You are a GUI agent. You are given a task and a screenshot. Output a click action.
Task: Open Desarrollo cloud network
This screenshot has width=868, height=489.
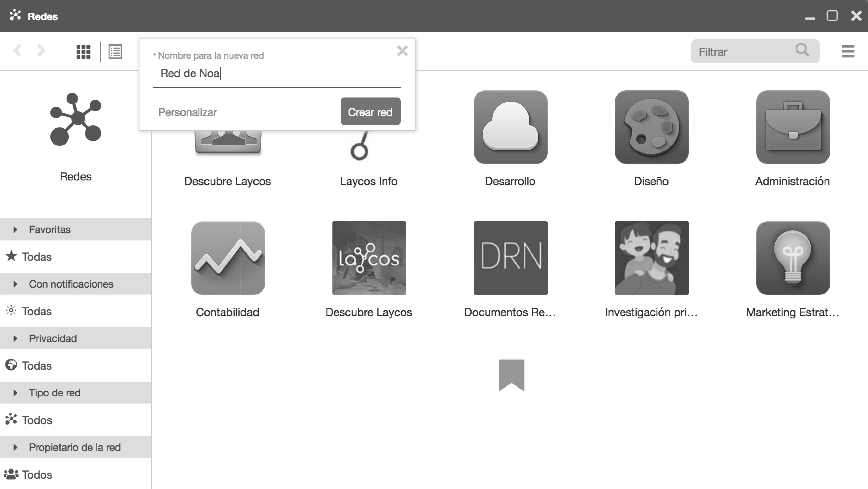(510, 127)
